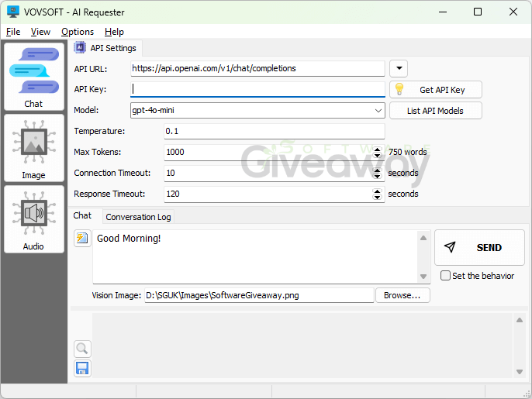Open the Image section in sidebar
Viewport: 532px width, 399px height.
tap(34, 148)
